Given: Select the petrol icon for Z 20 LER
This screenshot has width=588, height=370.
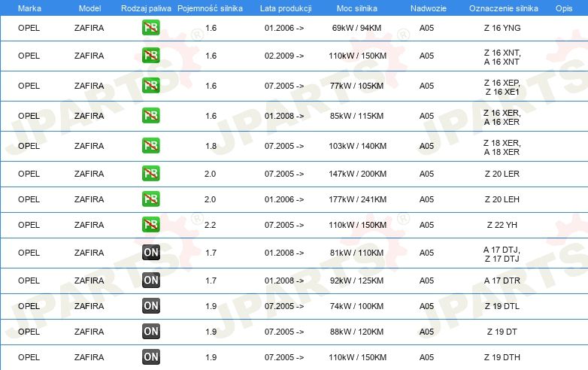Looking at the screenshot, I should click(x=150, y=174).
